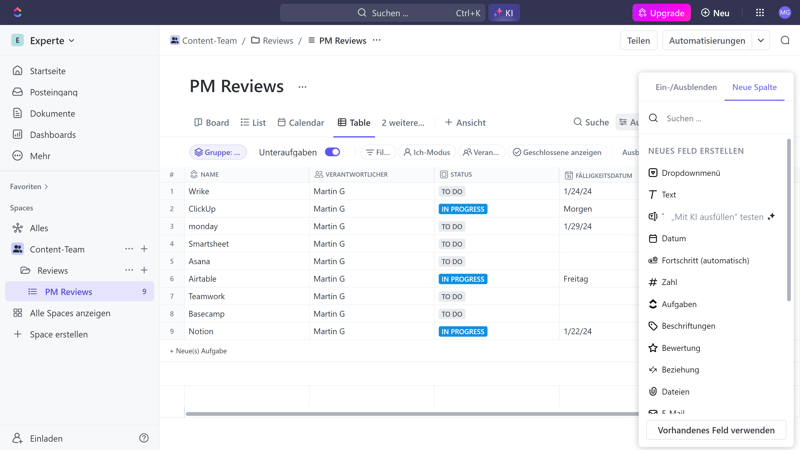Switch to the Board view tab
800x450 pixels.
click(211, 122)
